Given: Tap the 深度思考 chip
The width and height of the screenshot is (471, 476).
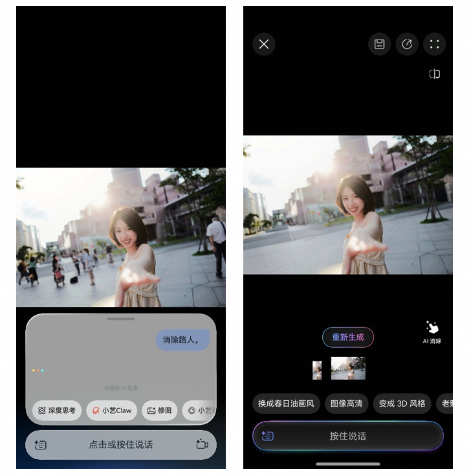Looking at the screenshot, I should [x=57, y=411].
